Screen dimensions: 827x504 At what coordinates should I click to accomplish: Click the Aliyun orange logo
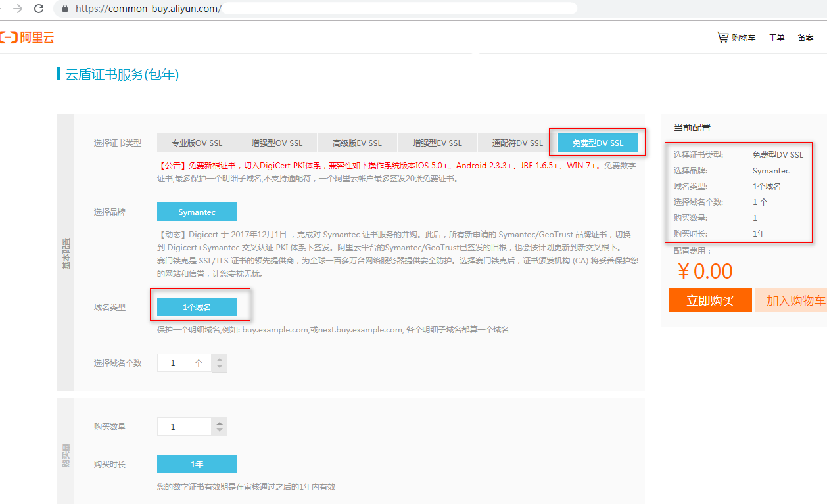coord(28,37)
